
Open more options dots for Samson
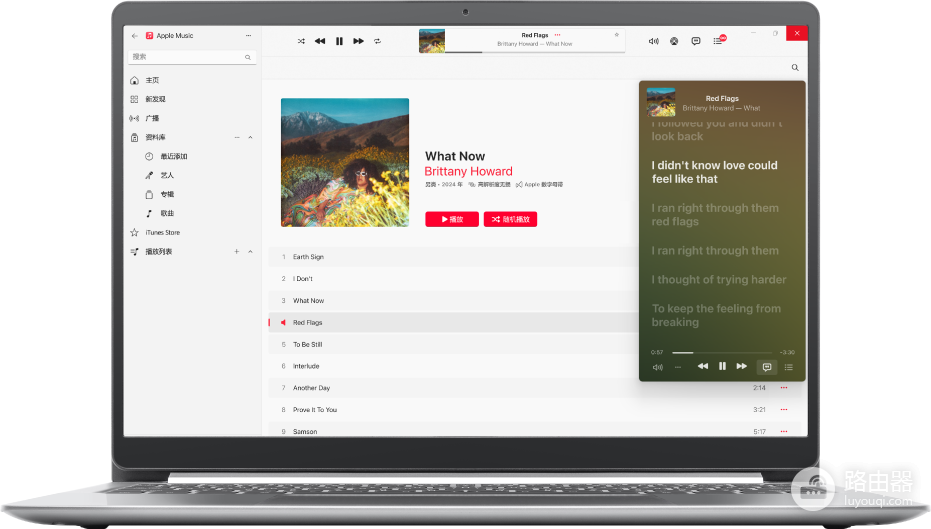tap(784, 432)
